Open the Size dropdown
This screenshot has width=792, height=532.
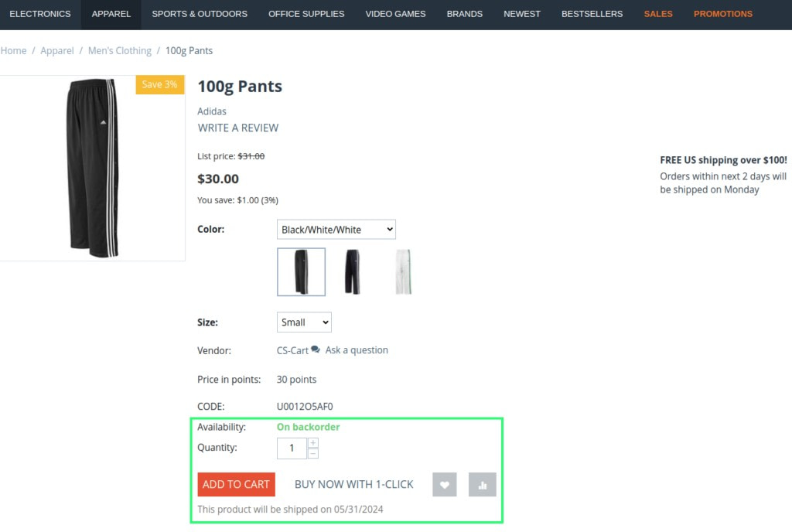coord(304,322)
